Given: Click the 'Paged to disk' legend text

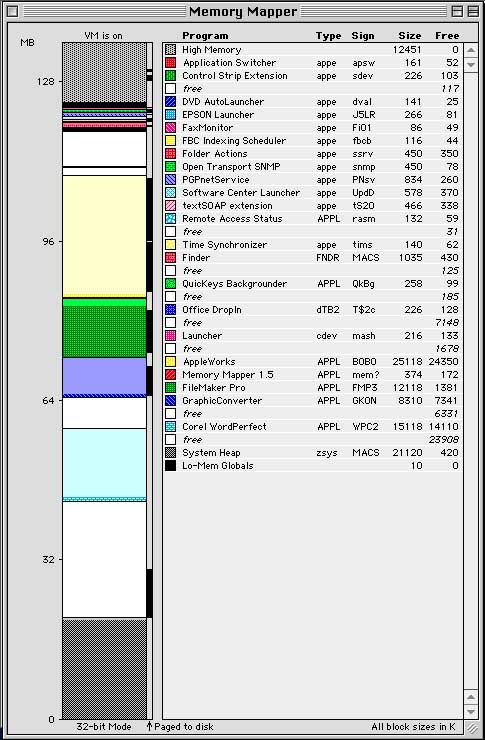Looking at the screenshot, I should [x=184, y=727].
